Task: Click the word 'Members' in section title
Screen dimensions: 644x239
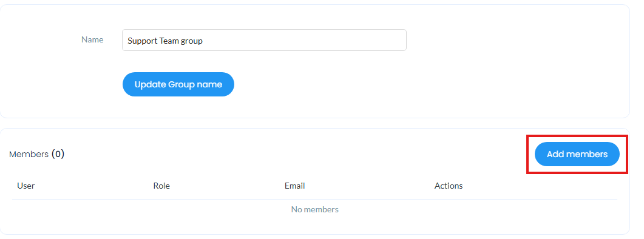Action: [x=29, y=155]
